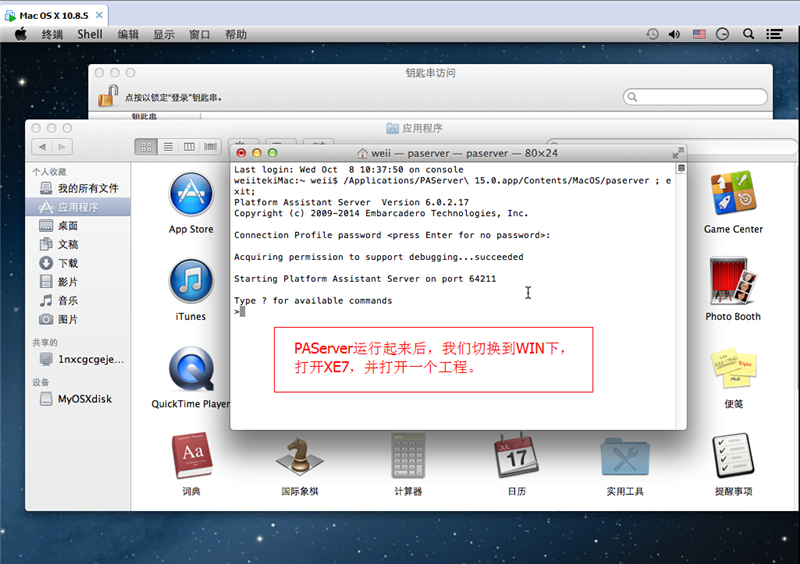Open the Photo Booth icon
The image size is (800, 564).
pyautogui.click(x=733, y=281)
